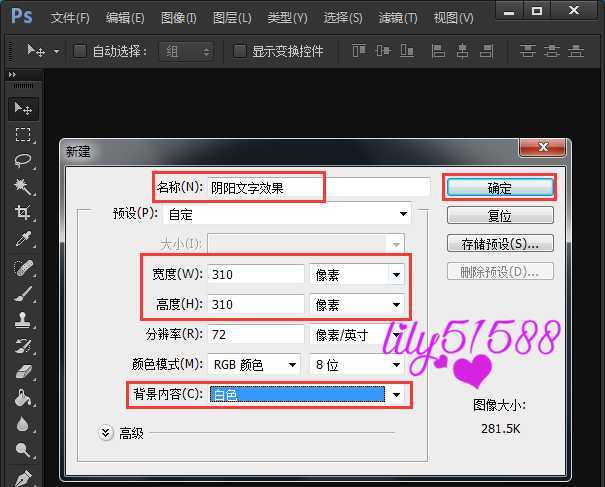Select the Eraser tool
The image size is (605, 487).
(23, 372)
